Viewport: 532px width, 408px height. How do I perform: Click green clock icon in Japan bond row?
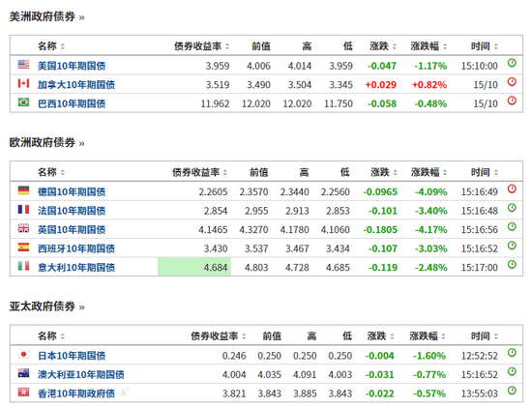512,353
